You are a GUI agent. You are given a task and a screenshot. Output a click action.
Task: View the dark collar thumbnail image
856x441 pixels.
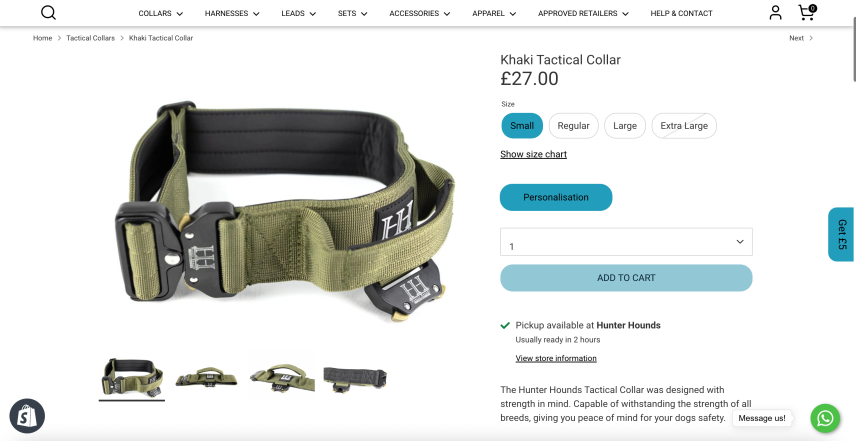coord(355,379)
